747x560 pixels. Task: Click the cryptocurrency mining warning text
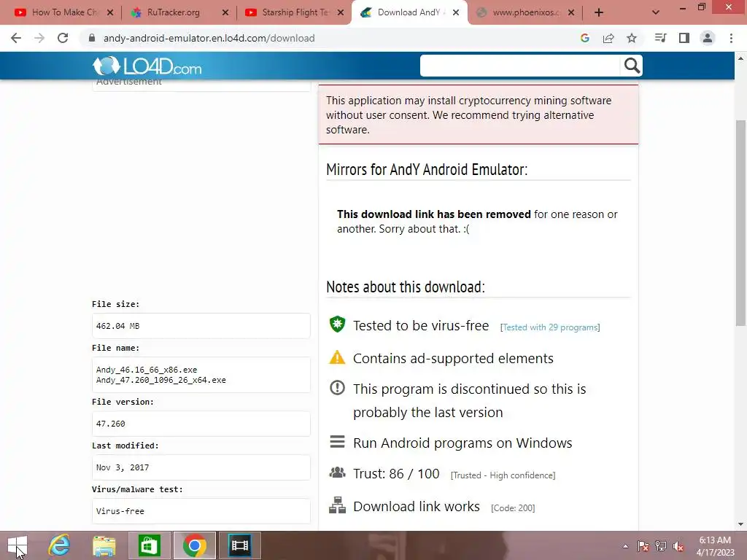click(469, 114)
